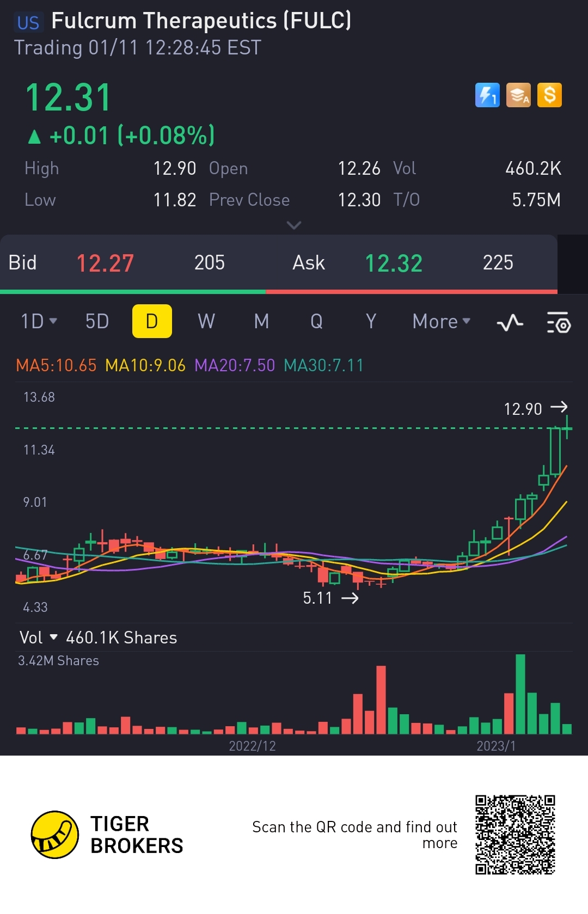
Task: Tap the Ask price 12.32
Action: 394,263
